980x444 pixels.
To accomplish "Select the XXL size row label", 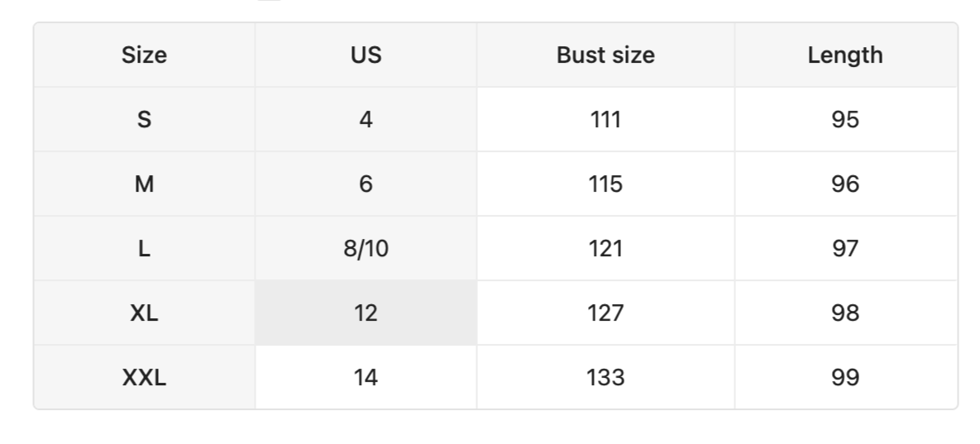I will click(x=144, y=378).
